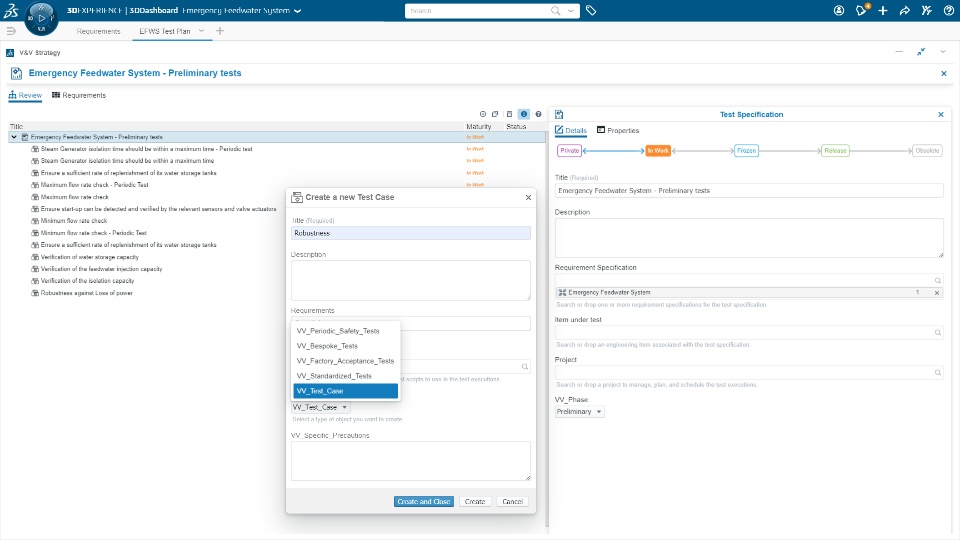Click the first tree toolbar icon
Image resolution: width=960 pixels, height=540 pixels.
tap(482, 114)
